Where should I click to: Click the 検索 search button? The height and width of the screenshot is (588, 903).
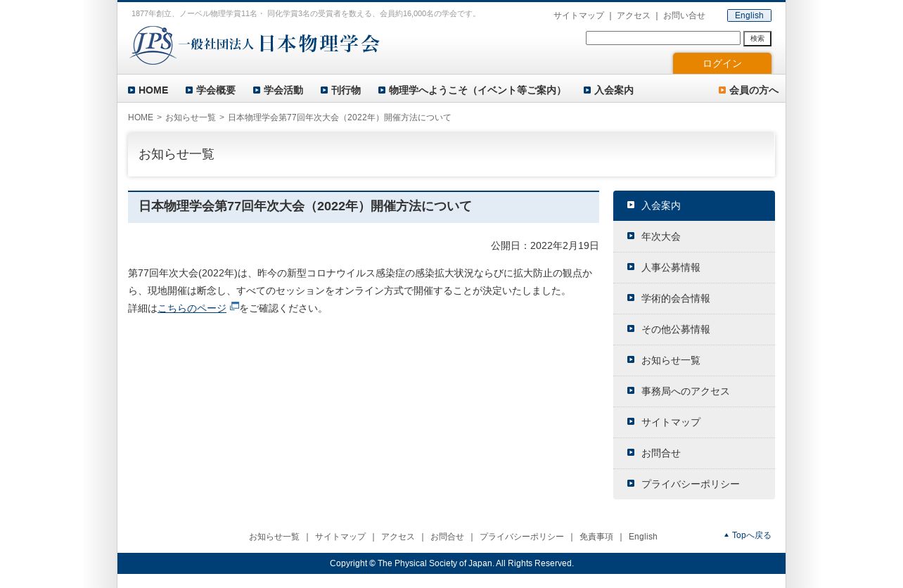[x=757, y=39]
